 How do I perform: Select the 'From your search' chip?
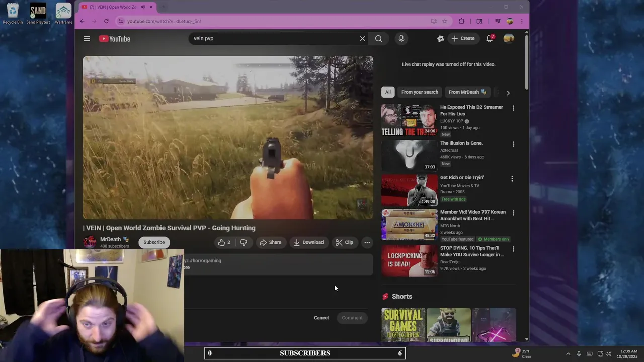(420, 92)
